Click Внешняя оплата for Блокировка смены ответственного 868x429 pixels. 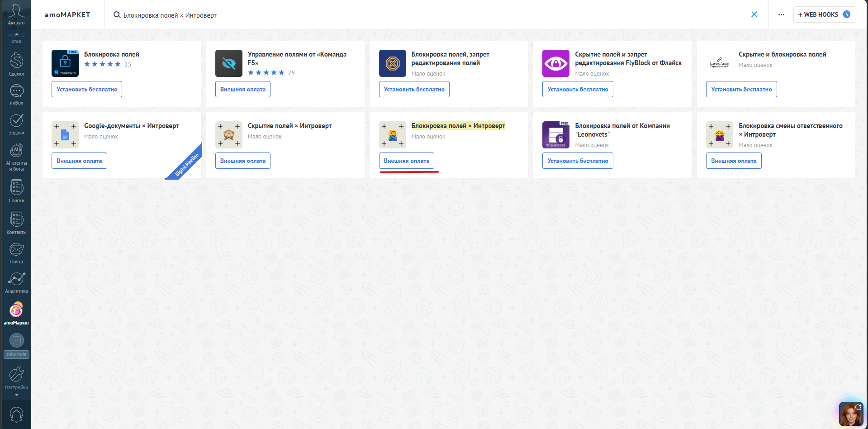[734, 161]
